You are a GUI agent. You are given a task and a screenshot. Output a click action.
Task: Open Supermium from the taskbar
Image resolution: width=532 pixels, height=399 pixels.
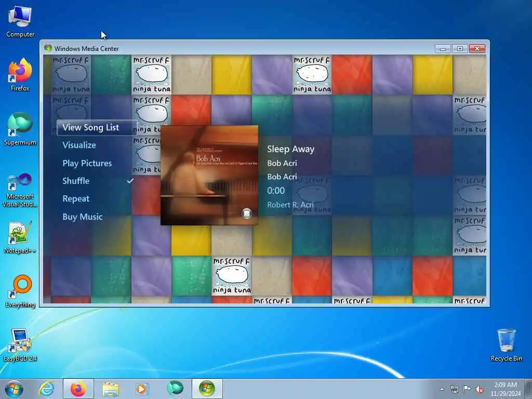(175, 389)
